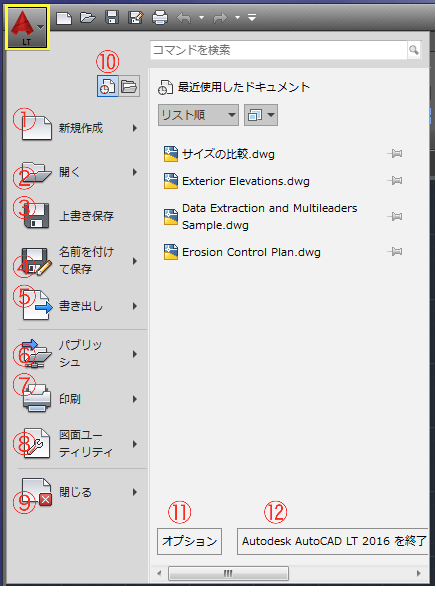Click the オプション button

[189, 541]
